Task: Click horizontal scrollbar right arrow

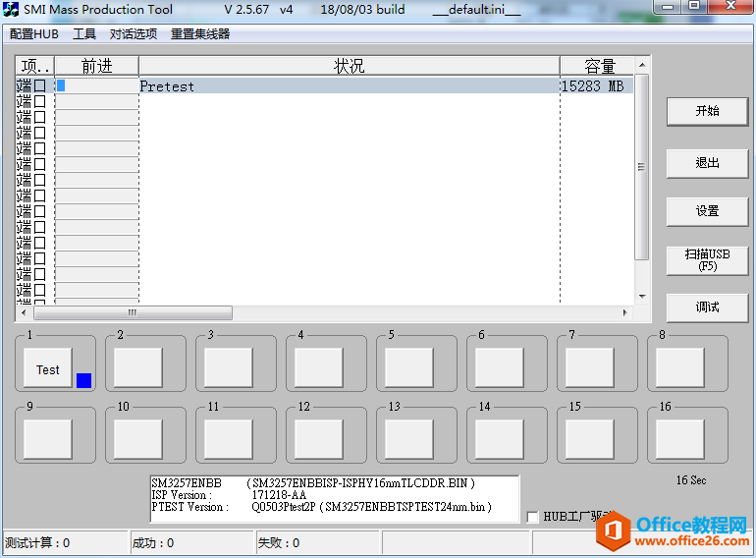Action: pos(625,312)
